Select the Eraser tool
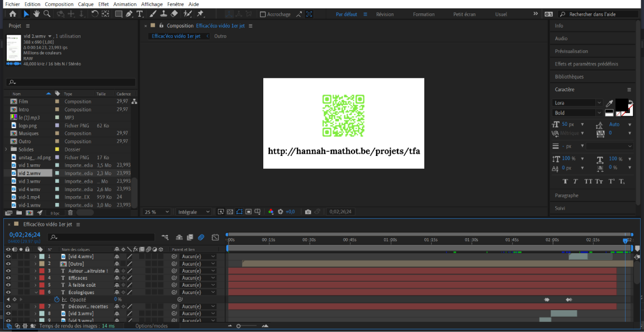 click(x=174, y=14)
